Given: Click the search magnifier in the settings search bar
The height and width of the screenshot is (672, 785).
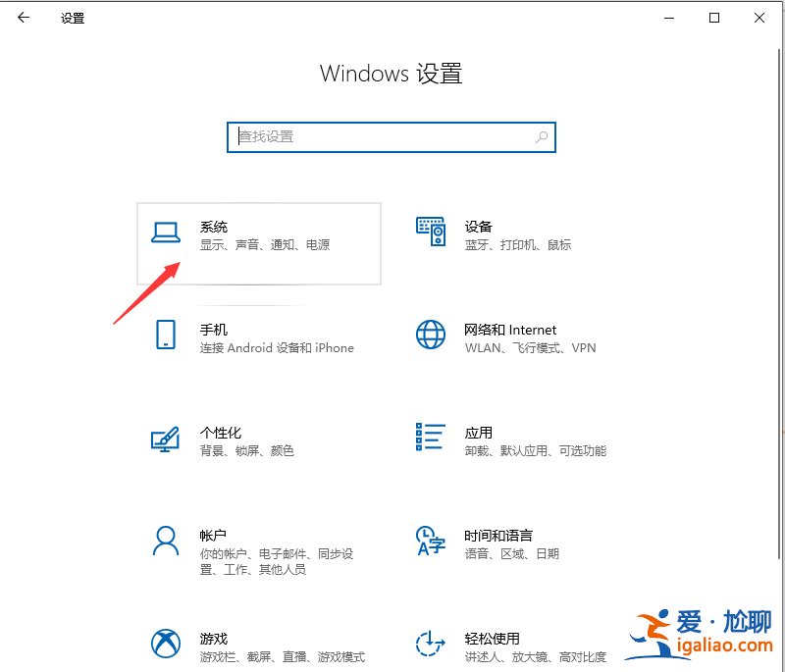Looking at the screenshot, I should (542, 137).
